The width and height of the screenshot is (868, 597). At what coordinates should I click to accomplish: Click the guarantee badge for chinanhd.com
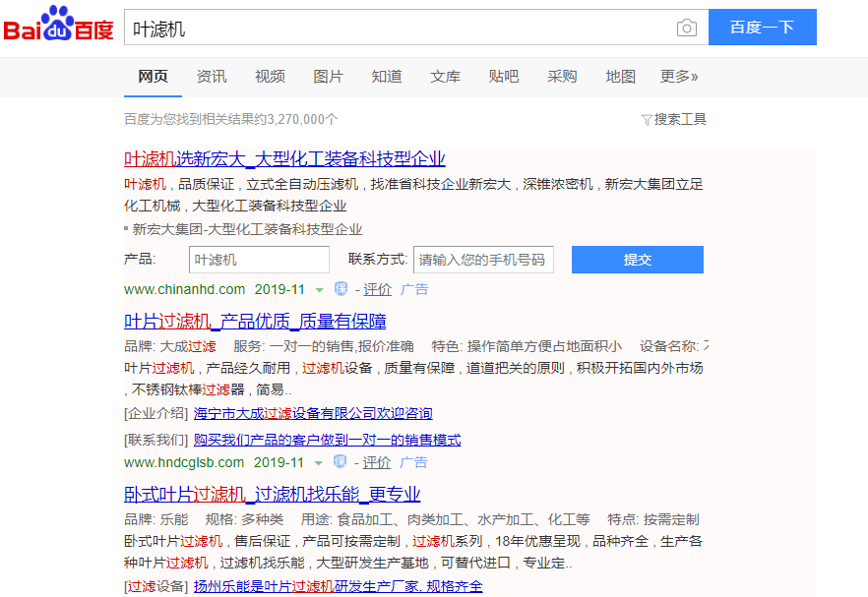click(341, 288)
